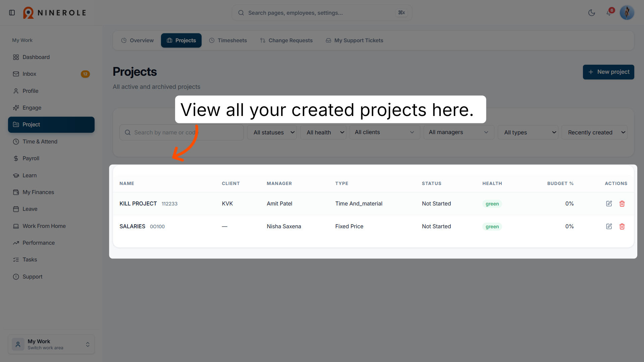Delete the SALARIES project
644x362 pixels.
click(622, 226)
